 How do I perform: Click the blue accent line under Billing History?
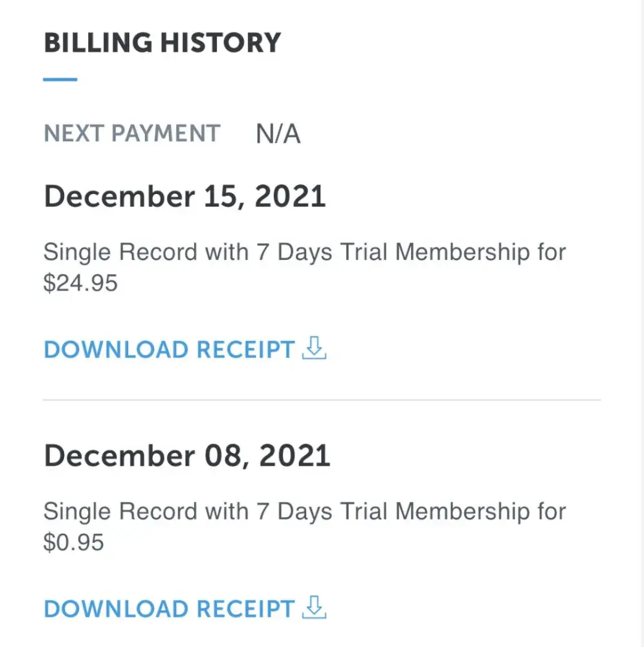(x=60, y=80)
